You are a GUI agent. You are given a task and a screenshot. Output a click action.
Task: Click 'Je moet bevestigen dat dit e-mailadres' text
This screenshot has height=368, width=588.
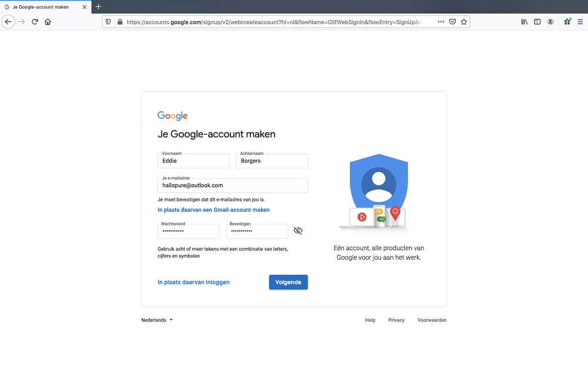click(x=211, y=200)
